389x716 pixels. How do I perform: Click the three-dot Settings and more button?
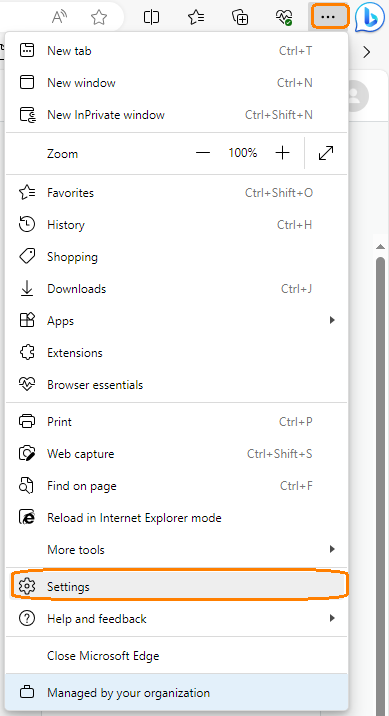pos(328,17)
